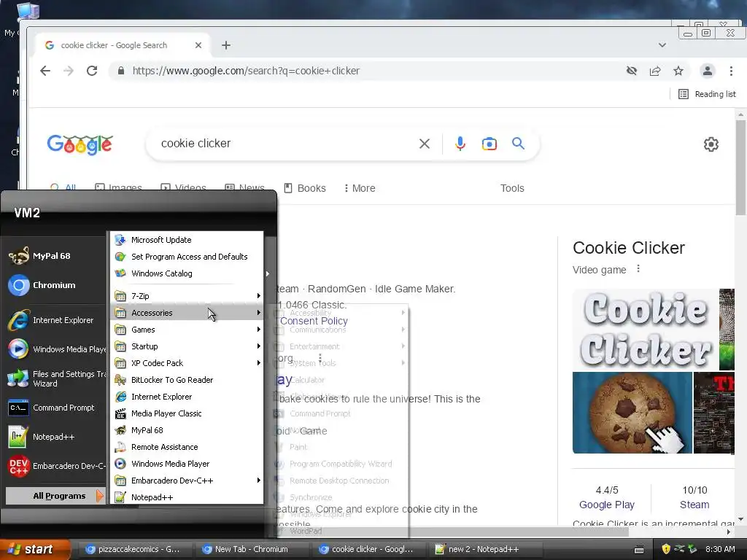The width and height of the screenshot is (747, 560).
Task: Switch to New Tab - Chromium taskbar button
Action: [251, 549]
